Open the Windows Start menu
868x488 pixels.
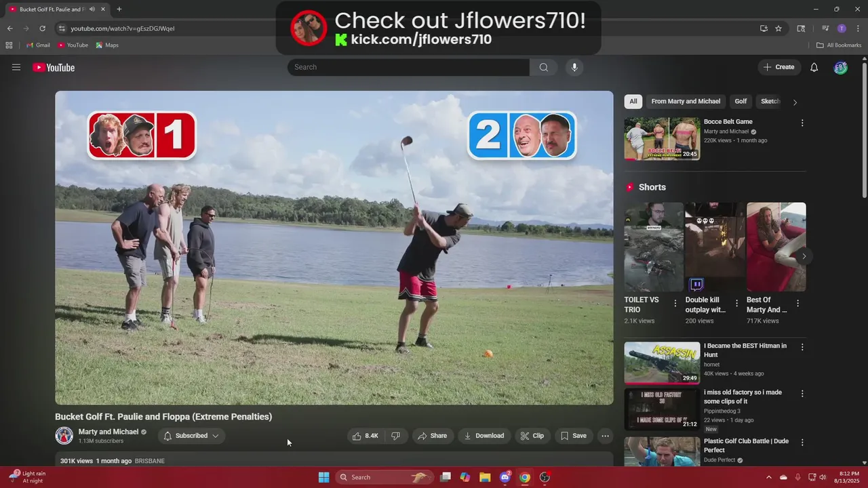(323, 477)
